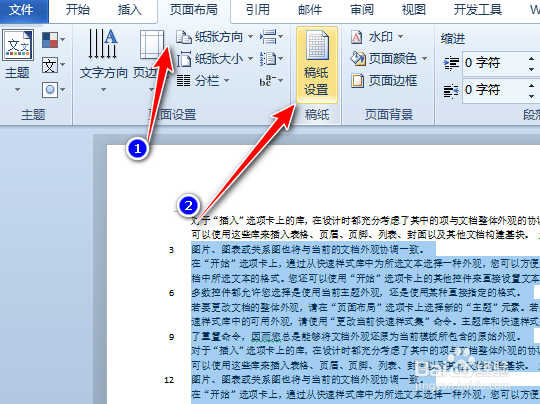Click the 稿纸设置 manuscript paper button
Screen dimensions: 540x404
(x=316, y=65)
